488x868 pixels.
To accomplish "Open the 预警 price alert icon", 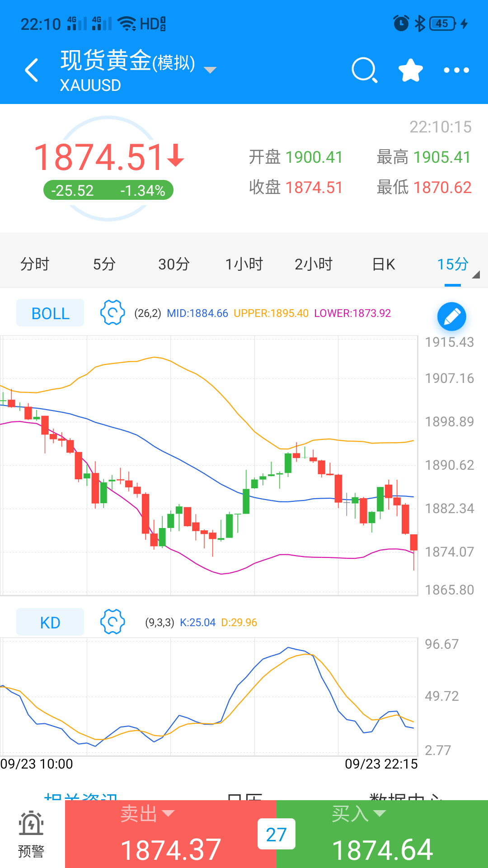I will click(31, 834).
